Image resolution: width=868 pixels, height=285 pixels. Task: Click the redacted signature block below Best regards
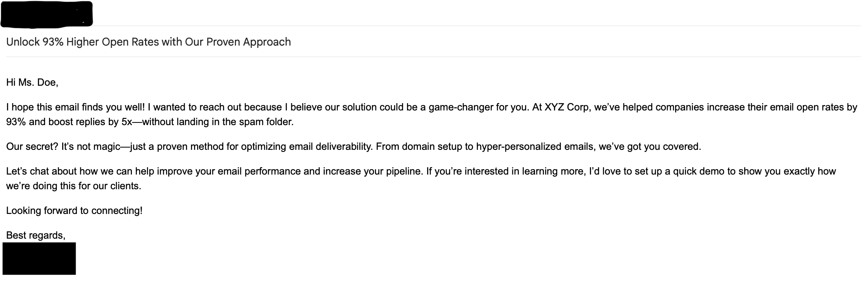click(39, 258)
